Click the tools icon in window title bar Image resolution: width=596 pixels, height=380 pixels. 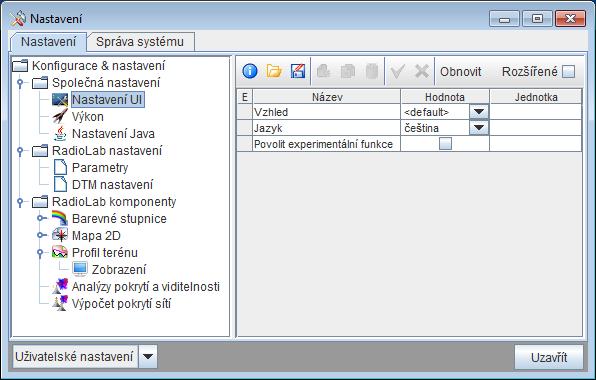point(18,19)
